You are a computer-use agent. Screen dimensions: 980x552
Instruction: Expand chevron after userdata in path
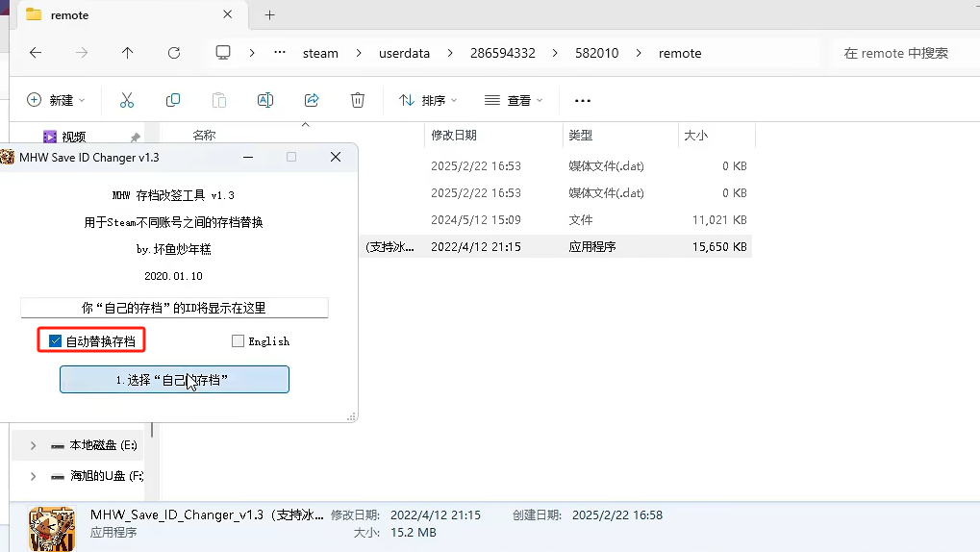click(x=450, y=53)
